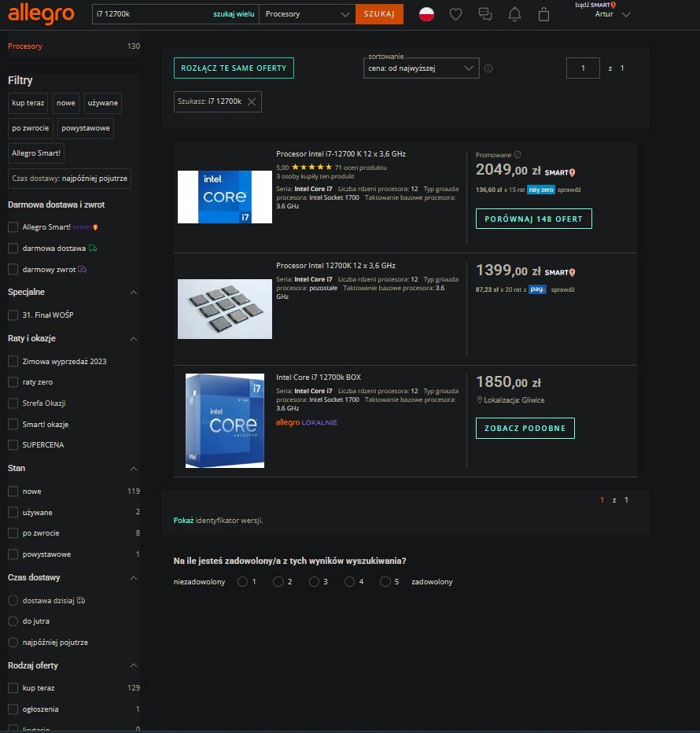Collapse the 'Czas dostawy' filter section
700x733 pixels.
(133, 578)
